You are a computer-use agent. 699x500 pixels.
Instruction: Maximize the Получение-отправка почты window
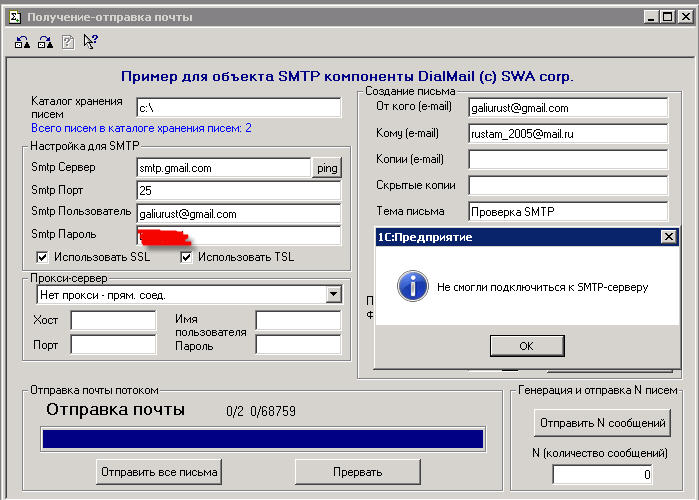[x=669, y=17]
